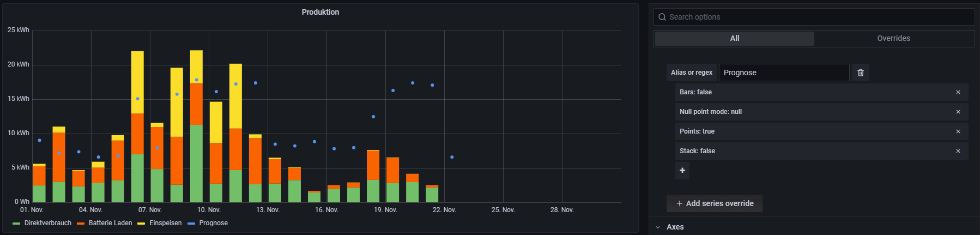Click the search magnifier icon in options
The height and width of the screenshot is (235, 980).
click(662, 17)
